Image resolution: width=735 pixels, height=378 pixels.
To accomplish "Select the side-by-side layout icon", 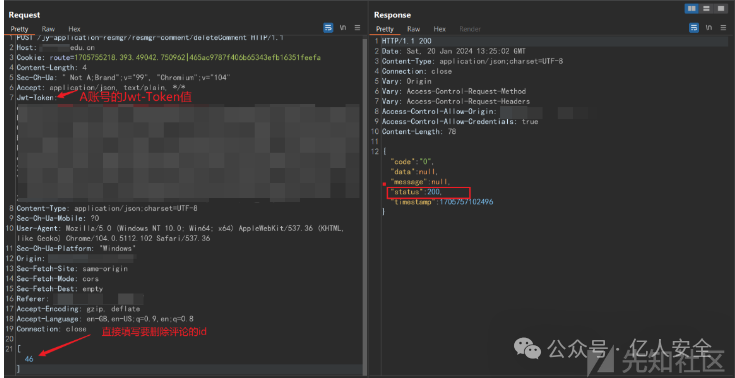I will (691, 8).
